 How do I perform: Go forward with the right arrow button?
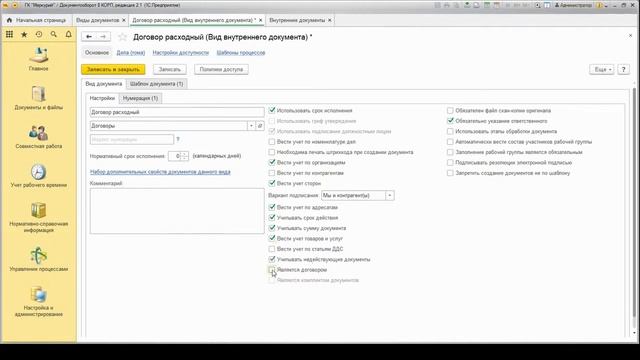103,37
